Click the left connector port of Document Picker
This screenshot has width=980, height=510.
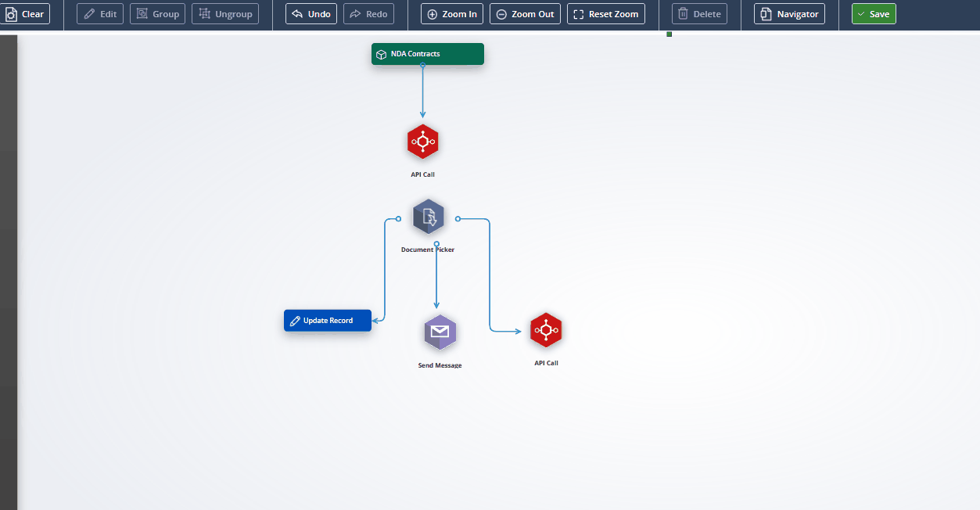tap(399, 219)
